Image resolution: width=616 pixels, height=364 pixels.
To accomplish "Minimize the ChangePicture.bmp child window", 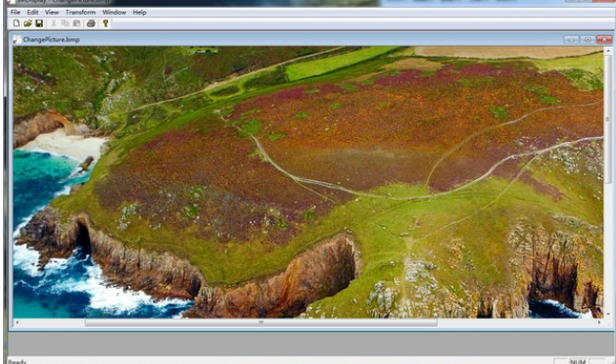I will 571,39.
